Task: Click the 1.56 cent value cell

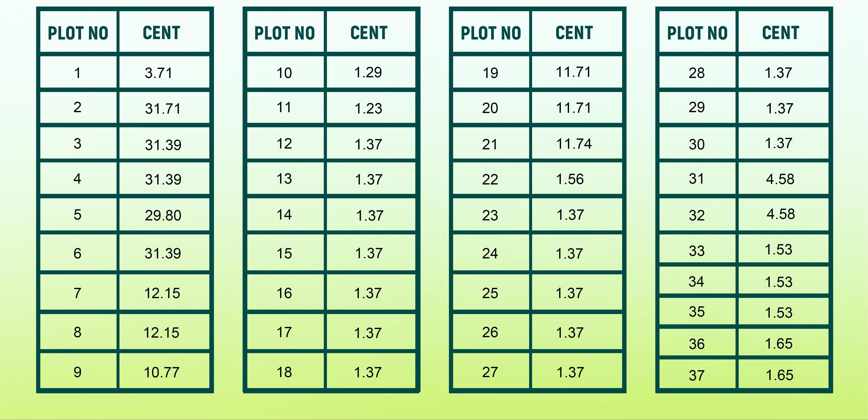Action: [570, 179]
